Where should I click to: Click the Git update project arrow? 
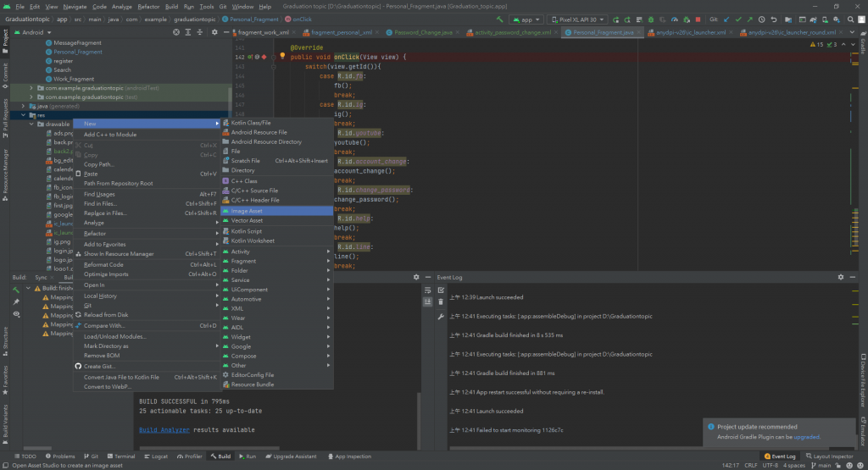(726, 19)
